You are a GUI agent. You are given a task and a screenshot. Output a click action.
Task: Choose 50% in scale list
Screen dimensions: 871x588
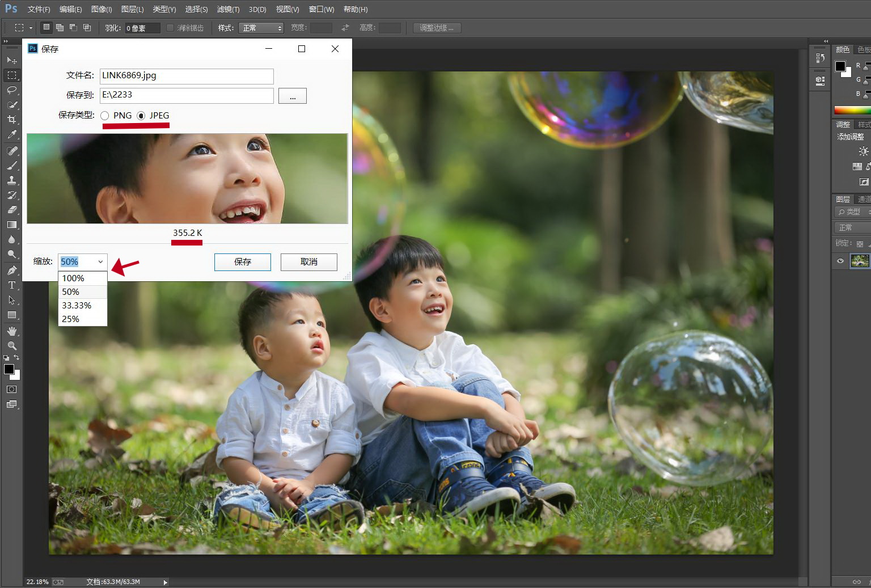pyautogui.click(x=83, y=292)
